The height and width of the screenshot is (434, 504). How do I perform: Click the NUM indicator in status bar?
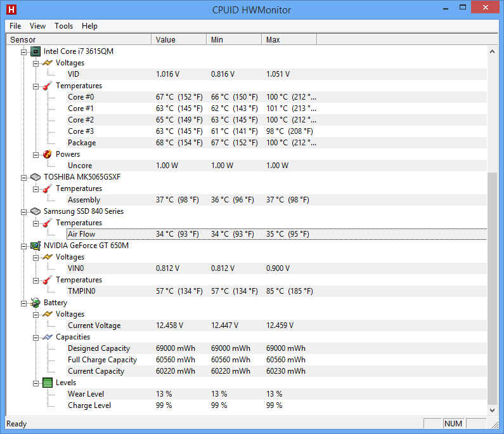pos(453,424)
